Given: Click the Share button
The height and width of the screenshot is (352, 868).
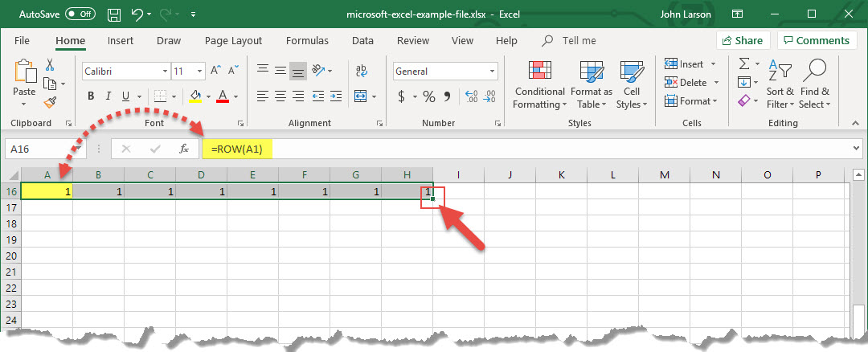Looking at the screenshot, I should 743,40.
